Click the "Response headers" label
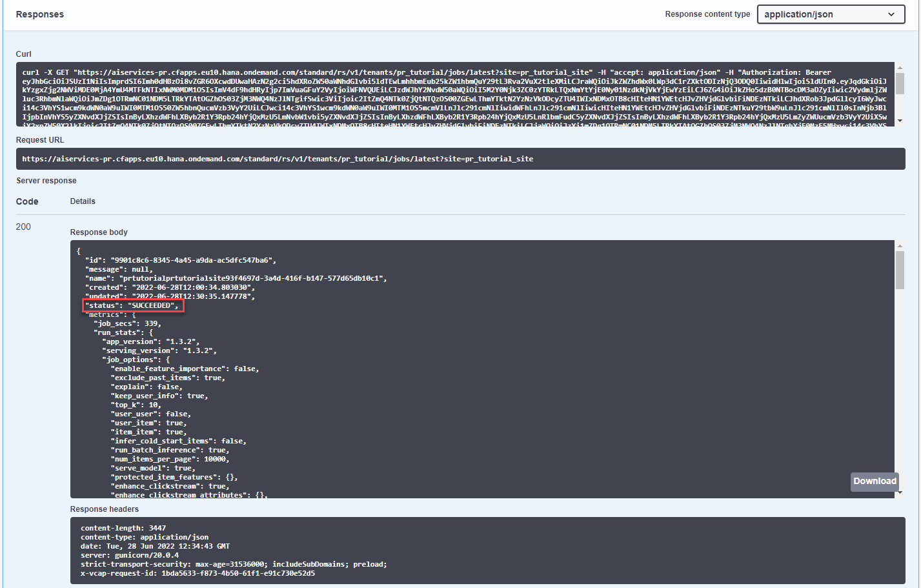This screenshot has height=588, width=921. [105, 509]
